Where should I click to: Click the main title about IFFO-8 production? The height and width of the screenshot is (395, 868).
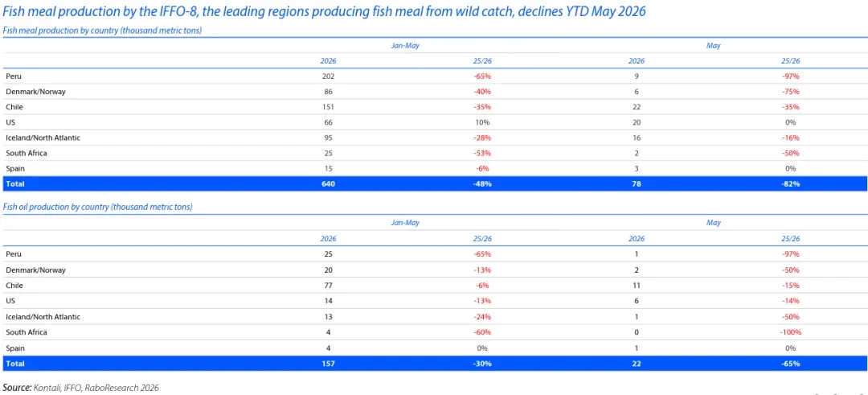325,11
